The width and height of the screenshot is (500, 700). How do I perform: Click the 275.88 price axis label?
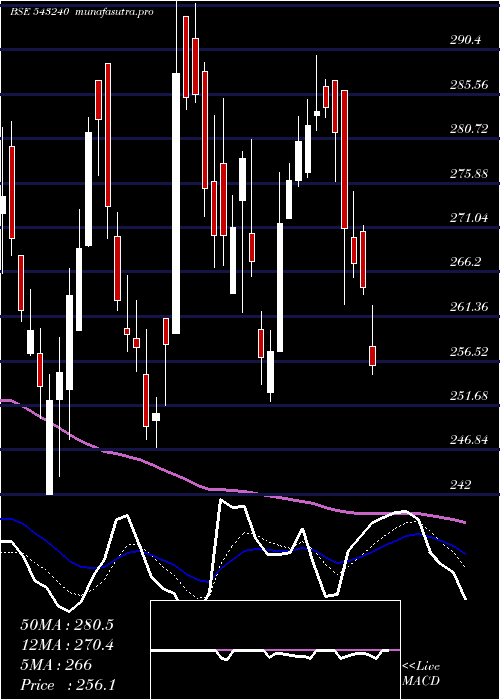(469, 174)
